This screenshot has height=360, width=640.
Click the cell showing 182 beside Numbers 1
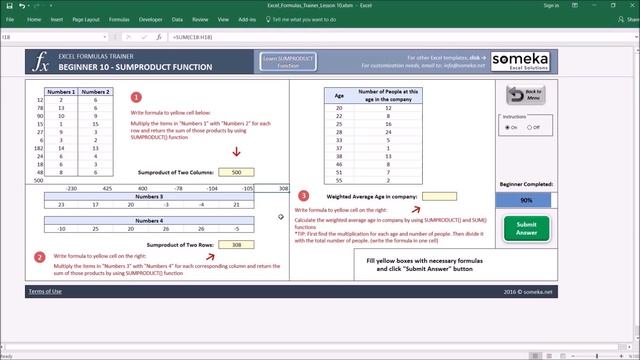coord(39,148)
